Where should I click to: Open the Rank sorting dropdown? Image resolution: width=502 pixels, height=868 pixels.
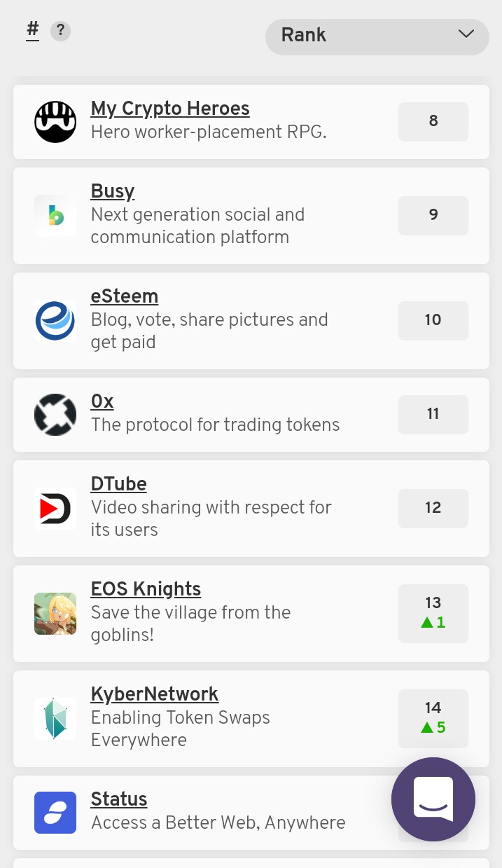pos(377,36)
